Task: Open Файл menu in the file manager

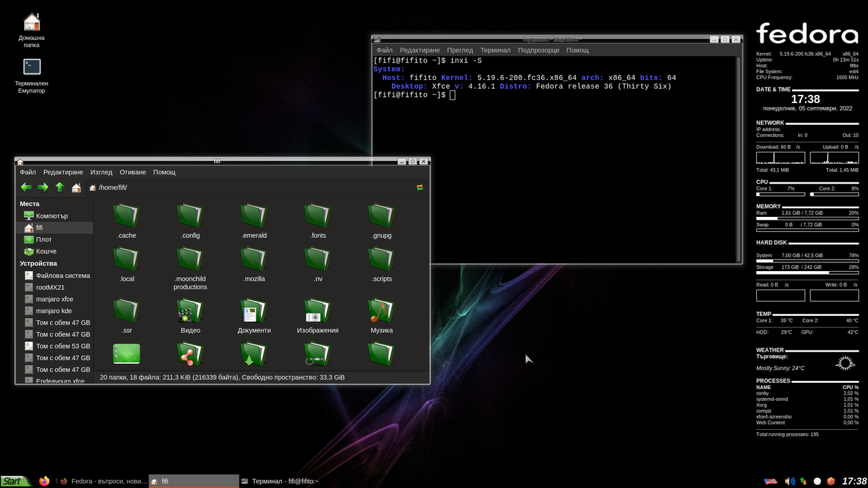Action: pos(28,172)
